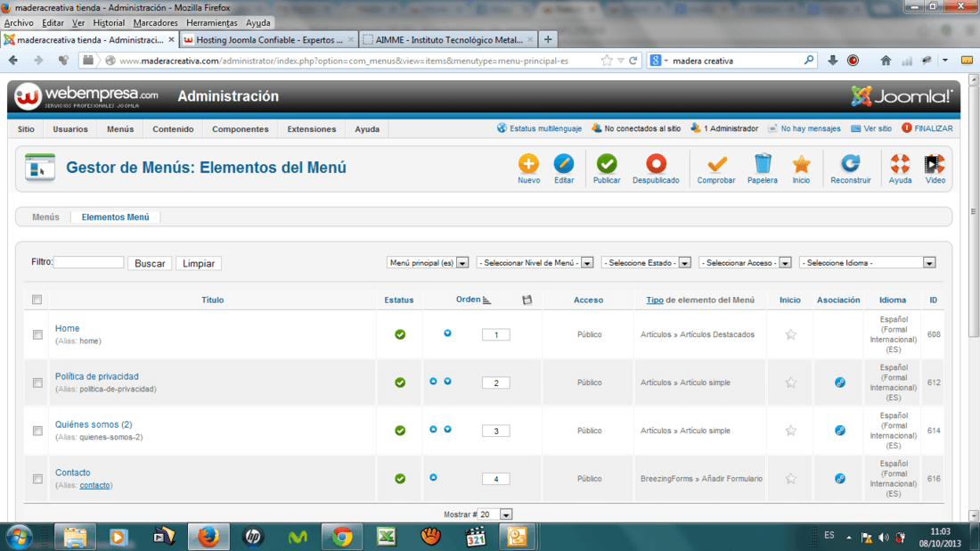Toggle status of Quiénes somos (2)

(x=400, y=431)
